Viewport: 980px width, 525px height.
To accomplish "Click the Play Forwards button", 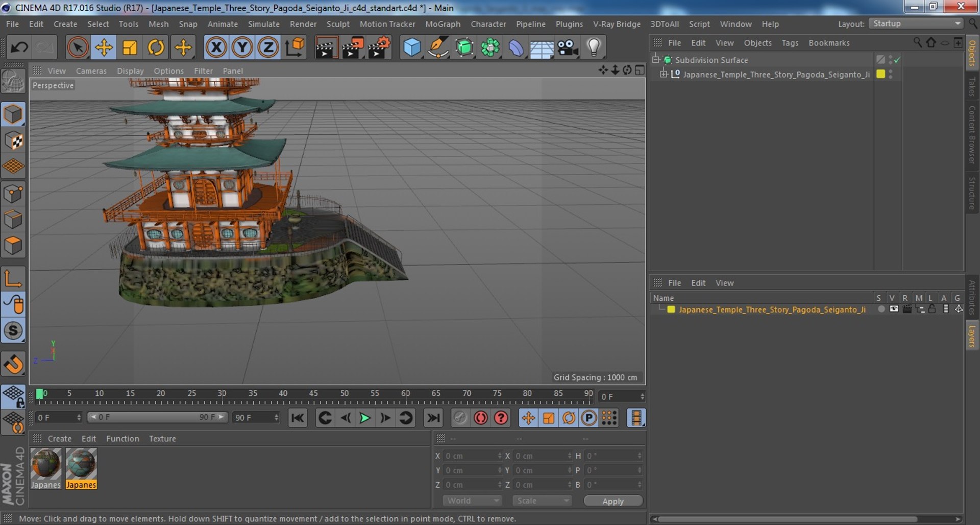I will [x=365, y=418].
